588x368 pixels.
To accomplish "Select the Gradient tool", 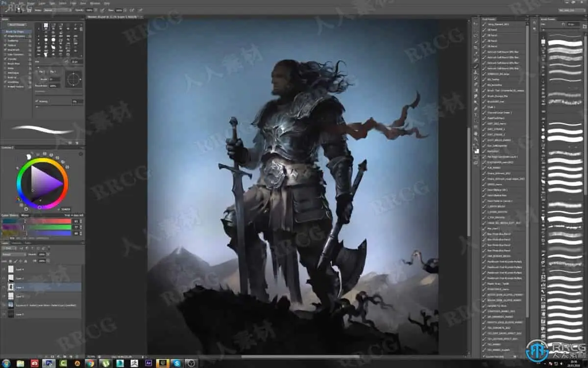I will pyautogui.click(x=476, y=90).
